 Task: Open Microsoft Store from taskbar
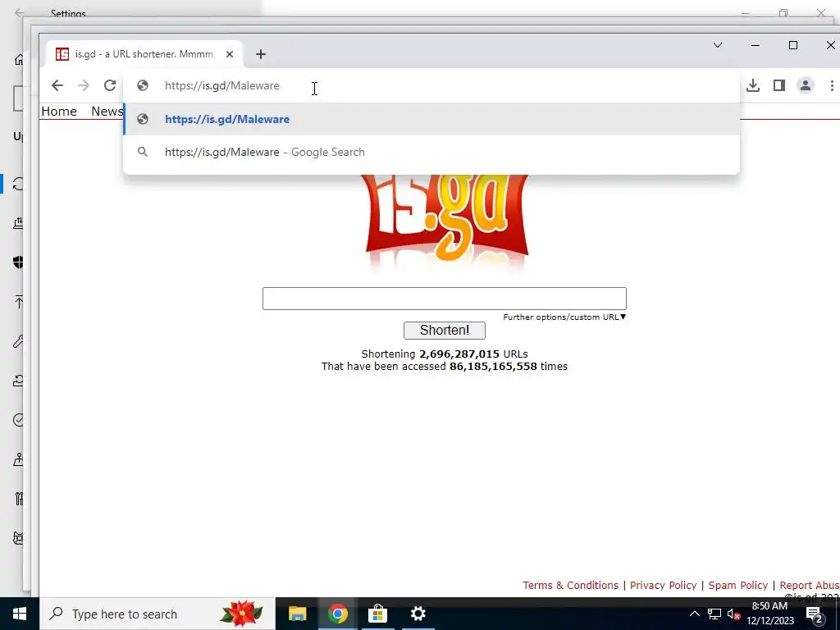point(377,614)
